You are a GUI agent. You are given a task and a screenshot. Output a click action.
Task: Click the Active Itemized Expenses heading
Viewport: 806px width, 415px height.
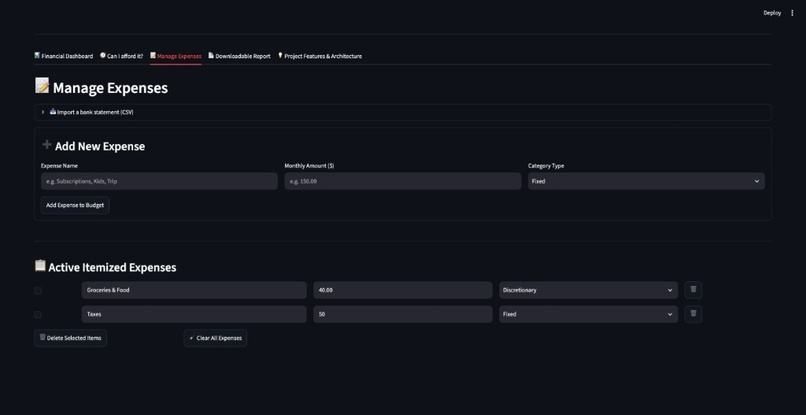(x=105, y=267)
